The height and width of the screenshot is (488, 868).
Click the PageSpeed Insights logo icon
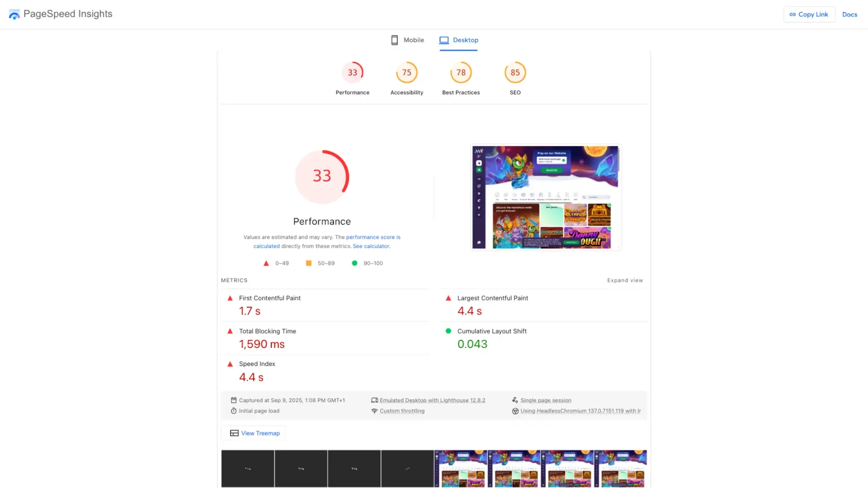(x=14, y=14)
